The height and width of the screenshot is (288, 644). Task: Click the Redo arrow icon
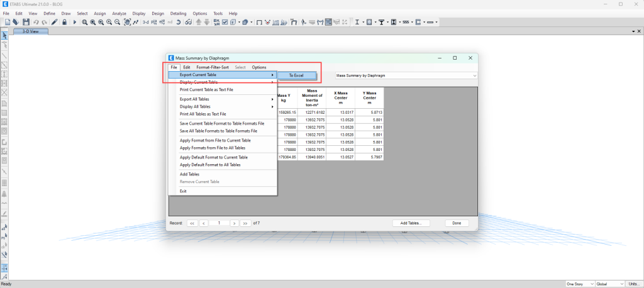(x=45, y=22)
